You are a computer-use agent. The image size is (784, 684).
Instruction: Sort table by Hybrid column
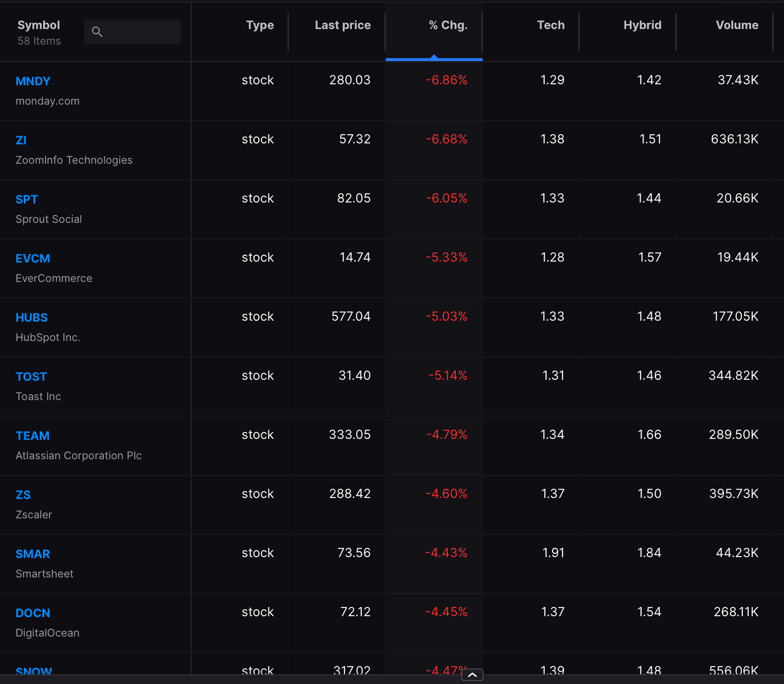(x=643, y=25)
